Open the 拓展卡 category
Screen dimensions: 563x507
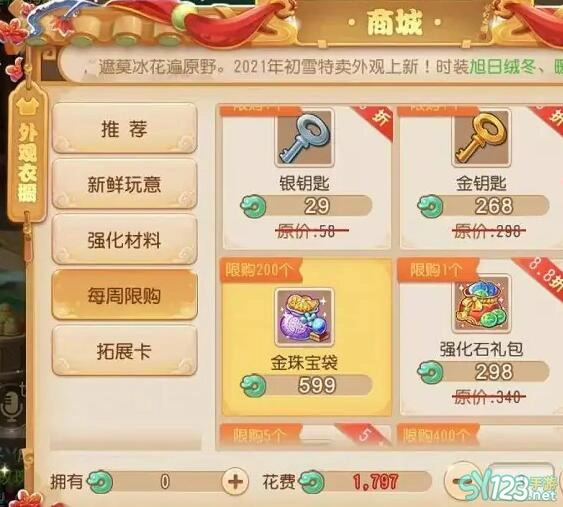124,351
